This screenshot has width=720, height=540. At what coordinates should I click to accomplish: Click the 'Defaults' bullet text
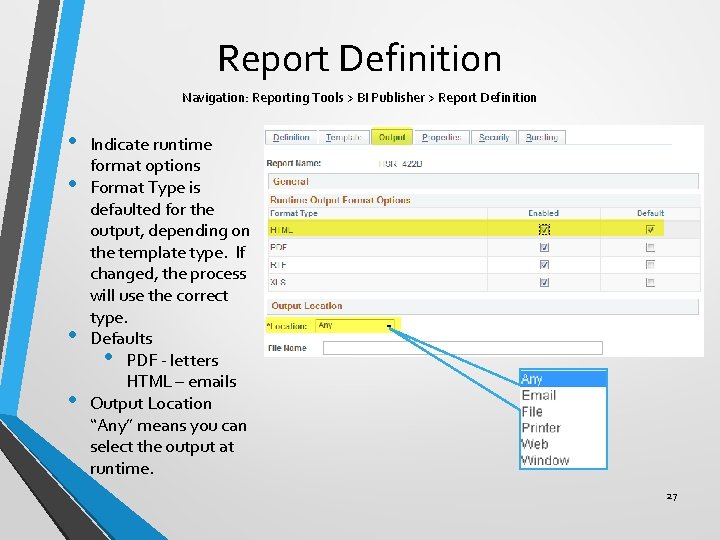pos(122,339)
